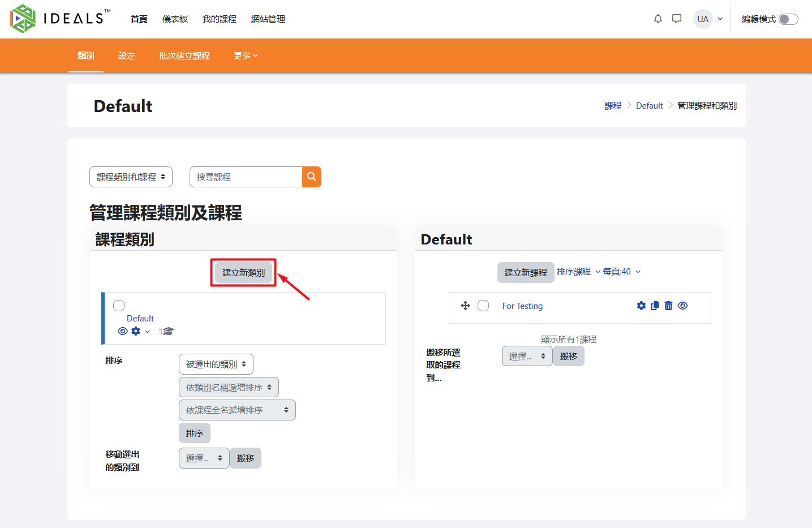
Task: Click the 建立新類別 button
Action: click(243, 273)
